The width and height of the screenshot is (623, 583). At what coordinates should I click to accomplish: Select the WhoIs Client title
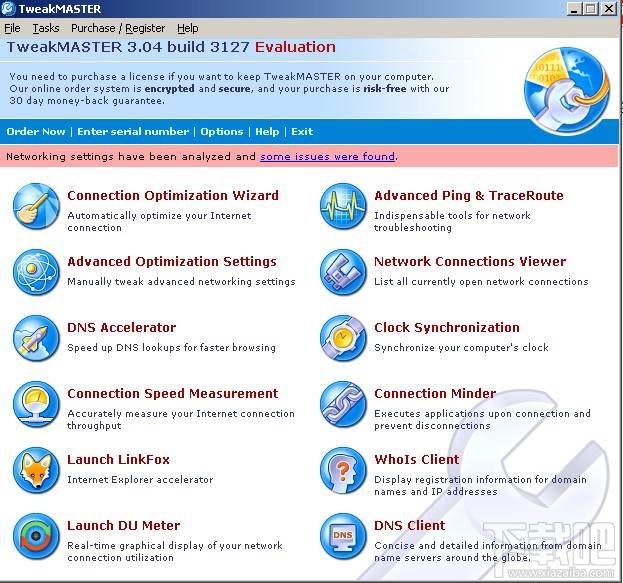pyautogui.click(x=417, y=459)
